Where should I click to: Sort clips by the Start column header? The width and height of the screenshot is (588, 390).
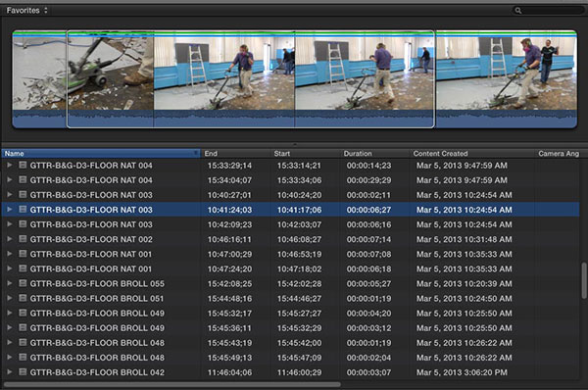(305, 154)
